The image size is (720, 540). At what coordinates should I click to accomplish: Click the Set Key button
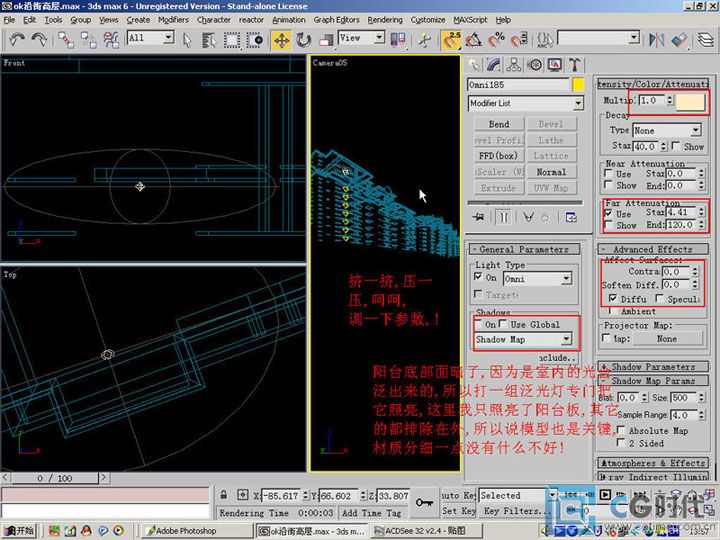click(458, 511)
